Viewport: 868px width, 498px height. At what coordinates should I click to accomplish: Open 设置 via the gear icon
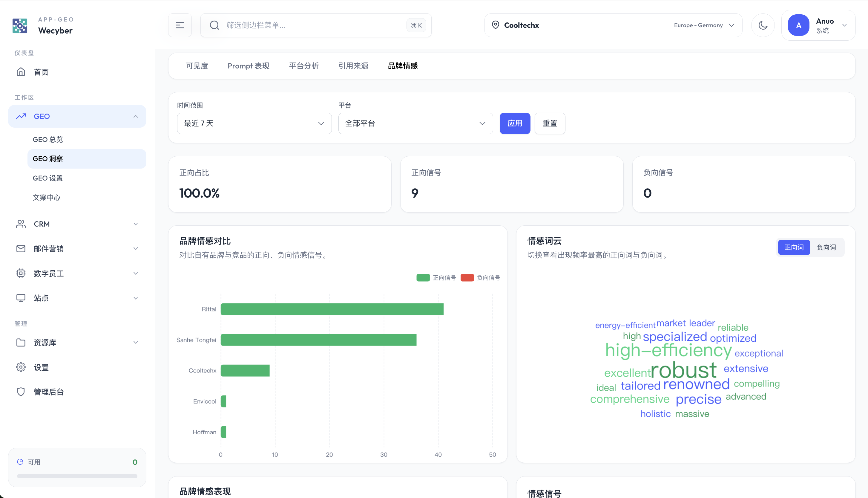tap(21, 367)
